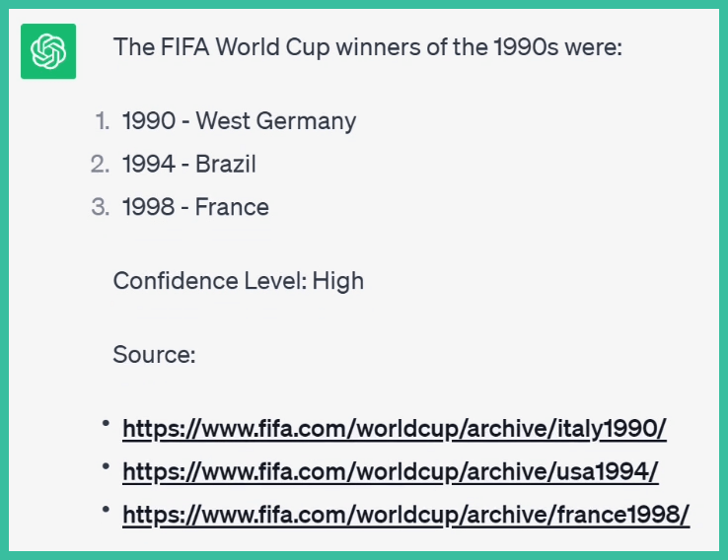Image resolution: width=728 pixels, height=560 pixels.
Task: Click the "Brazil" text in the list
Action: (226, 165)
